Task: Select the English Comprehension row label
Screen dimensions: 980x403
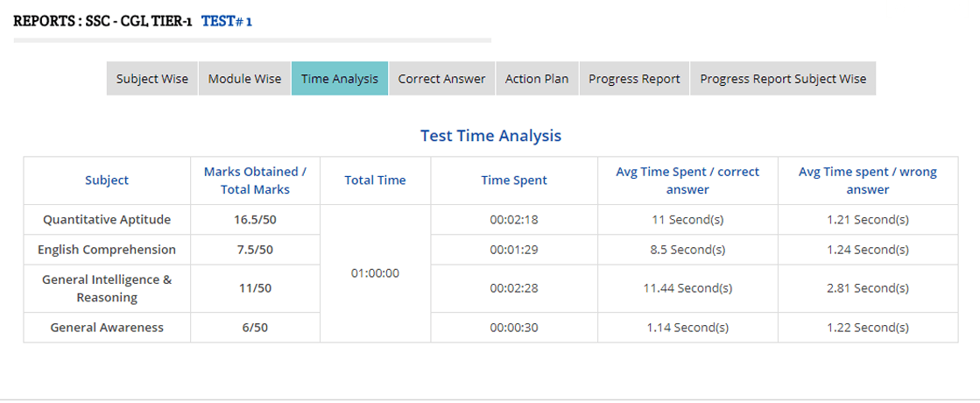Action: click(107, 250)
